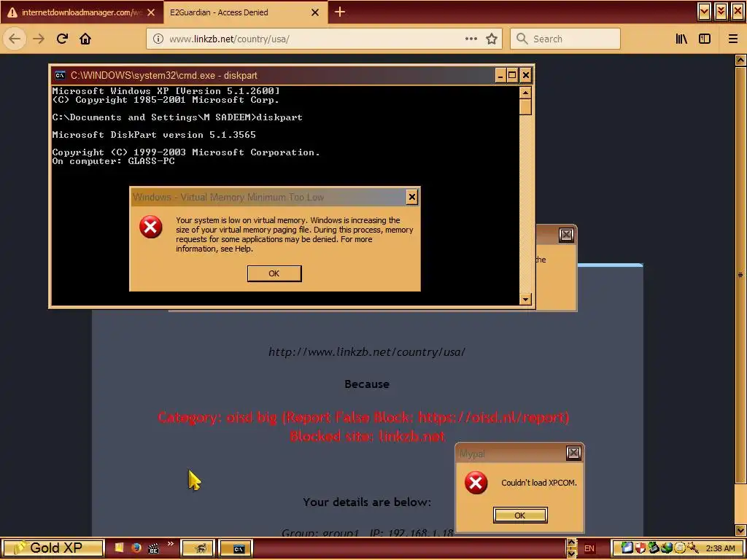The height and width of the screenshot is (560, 747).
Task: Click the globe network tray icon
Action: (667, 548)
